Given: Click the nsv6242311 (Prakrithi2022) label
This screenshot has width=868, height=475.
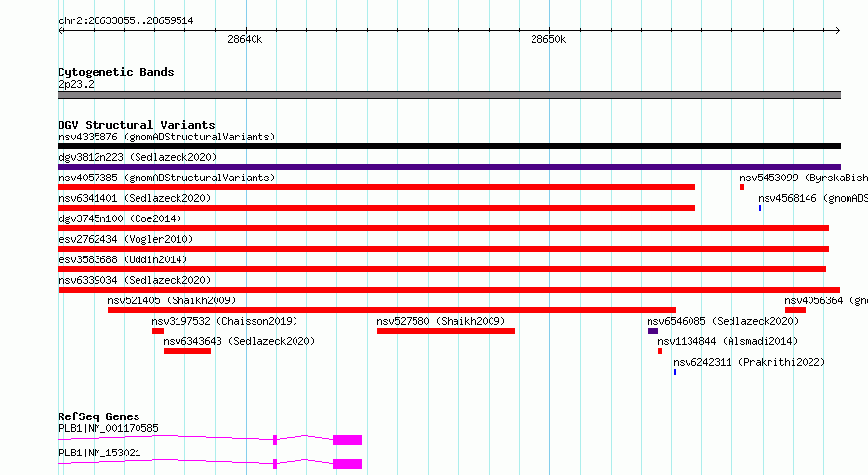Looking at the screenshot, I should pos(749,362).
